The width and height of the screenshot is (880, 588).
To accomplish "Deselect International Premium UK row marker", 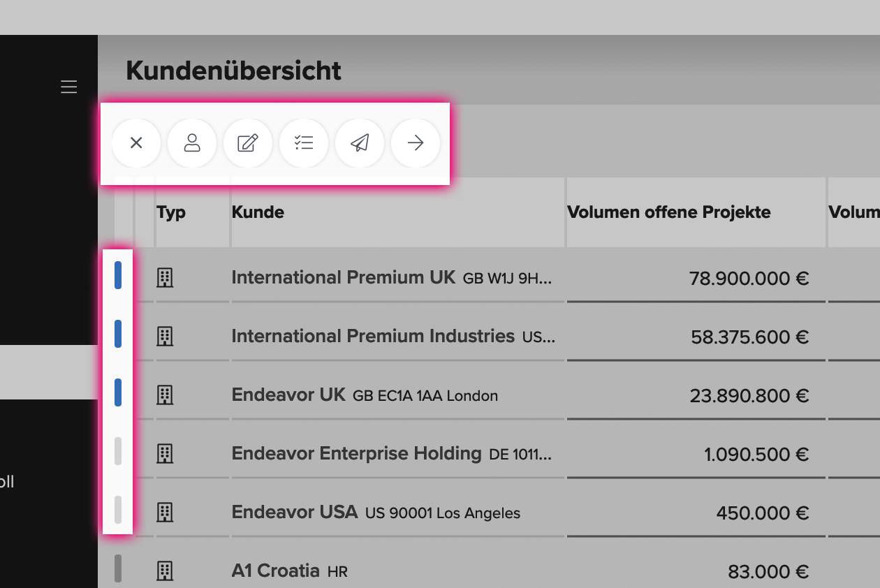I will (118, 275).
